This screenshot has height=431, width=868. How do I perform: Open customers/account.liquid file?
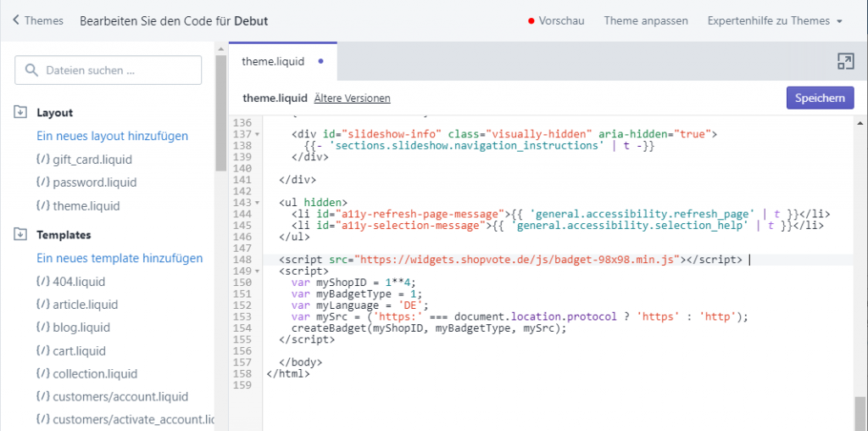[120, 397]
